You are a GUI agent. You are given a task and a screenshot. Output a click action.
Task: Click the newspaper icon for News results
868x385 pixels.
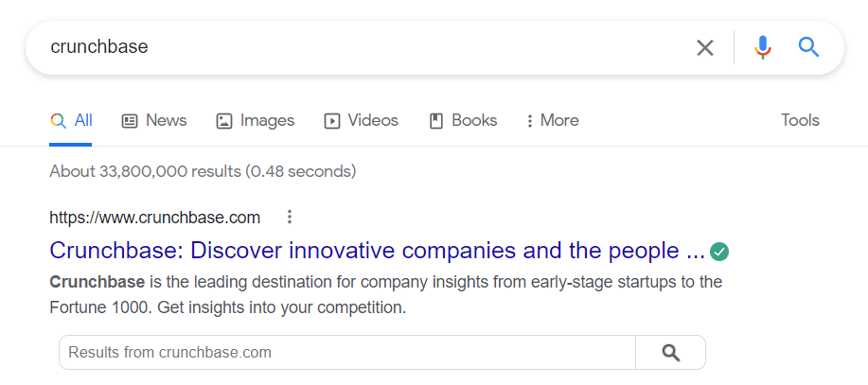[x=130, y=120]
